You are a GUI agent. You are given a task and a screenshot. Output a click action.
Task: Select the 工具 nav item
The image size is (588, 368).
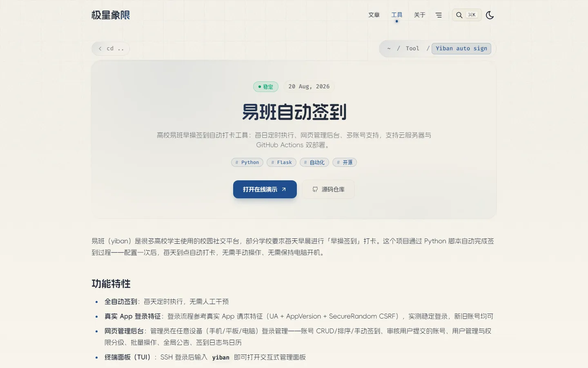click(397, 15)
